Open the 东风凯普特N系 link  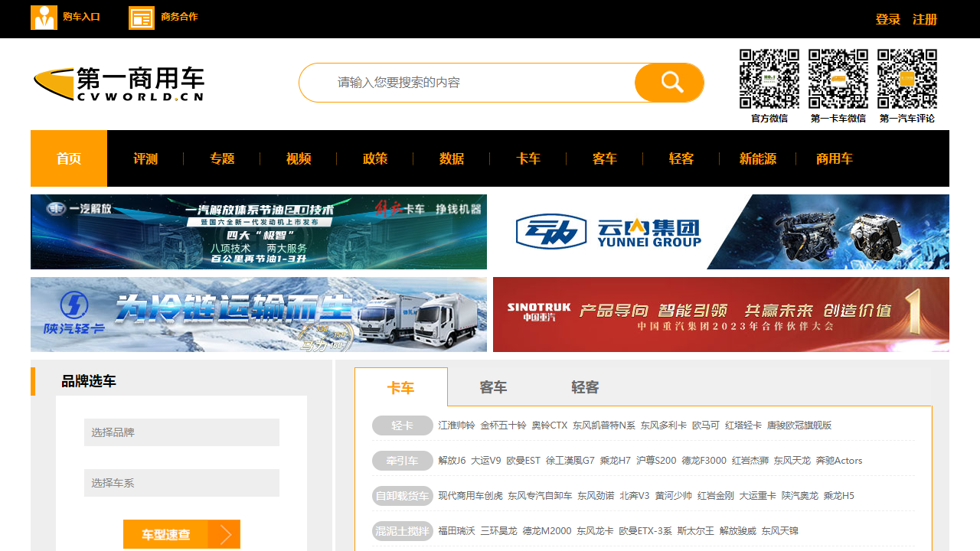pos(604,425)
